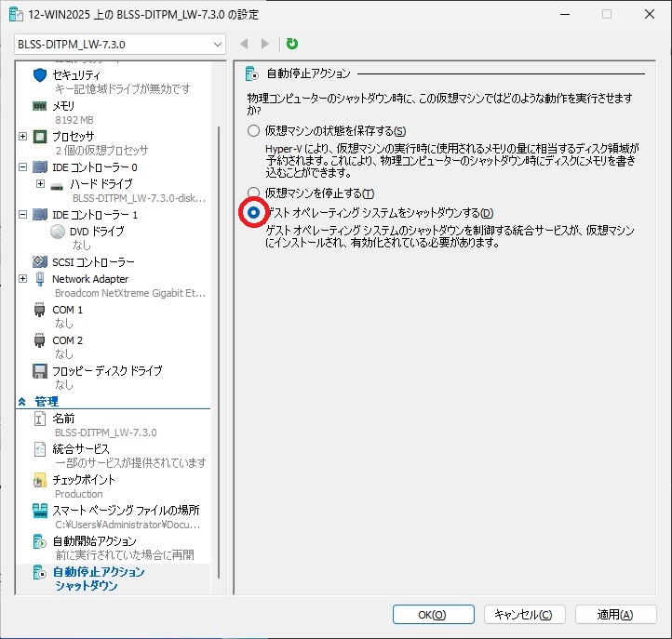
Task: Click the hard drive icon
Action: (57, 186)
